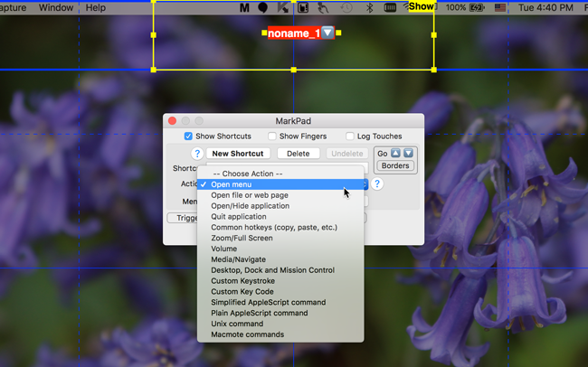This screenshot has width=588, height=367.
Task: Click the Bluetooth icon in menu bar
Action: tap(369, 7)
